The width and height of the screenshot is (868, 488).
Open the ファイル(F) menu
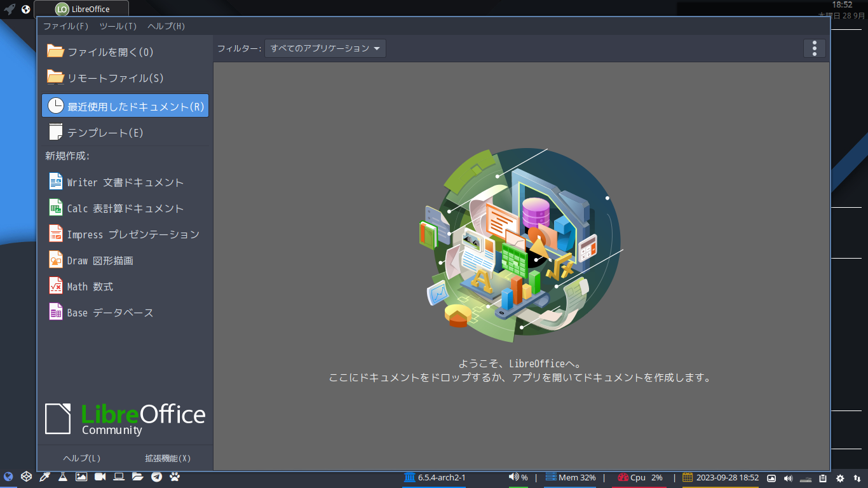[x=66, y=26]
